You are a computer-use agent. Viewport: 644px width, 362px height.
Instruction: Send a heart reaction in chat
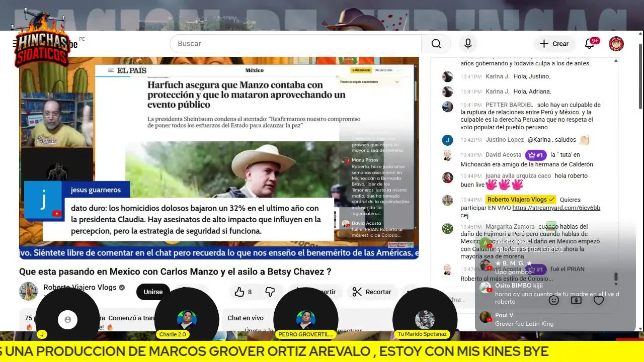pos(598,300)
